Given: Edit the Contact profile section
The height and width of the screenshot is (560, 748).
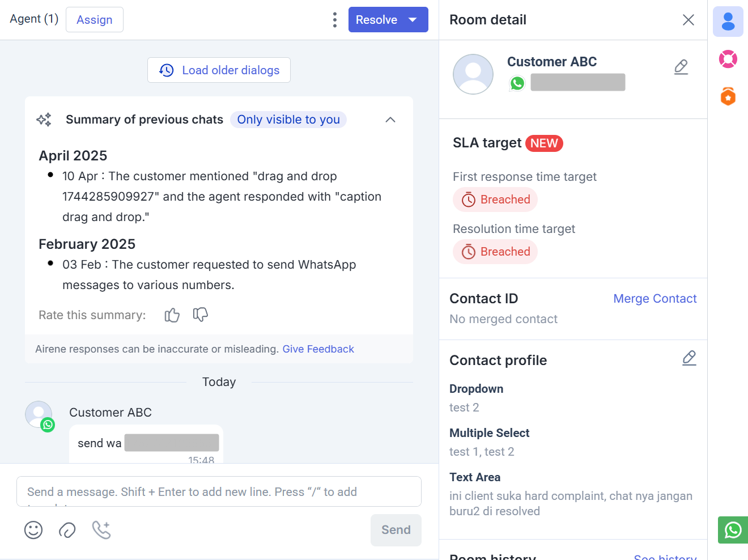Looking at the screenshot, I should pos(689,358).
